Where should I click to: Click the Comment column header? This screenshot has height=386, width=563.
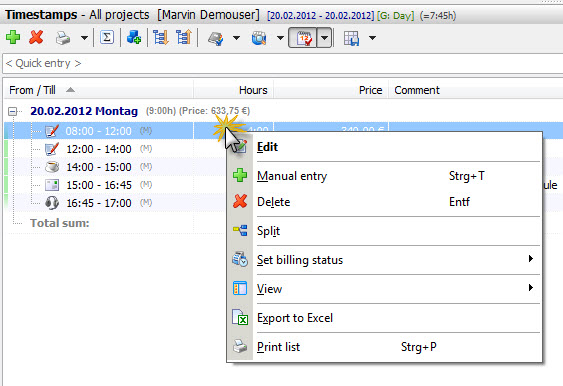[475, 90]
